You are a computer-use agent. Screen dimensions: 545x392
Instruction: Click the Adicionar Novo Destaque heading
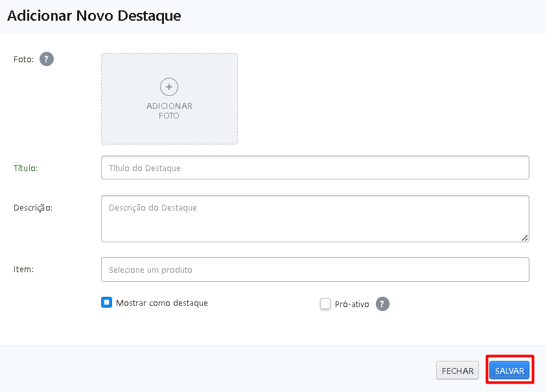tap(94, 16)
